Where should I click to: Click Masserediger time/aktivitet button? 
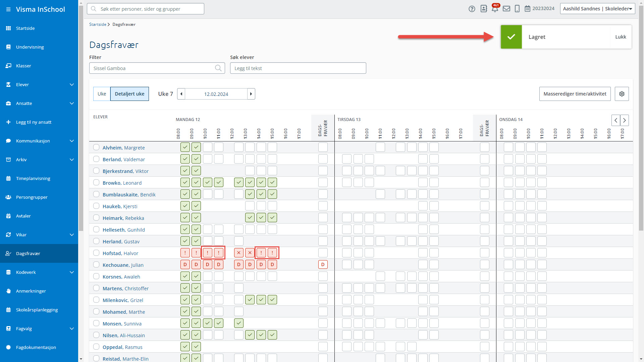[575, 94]
